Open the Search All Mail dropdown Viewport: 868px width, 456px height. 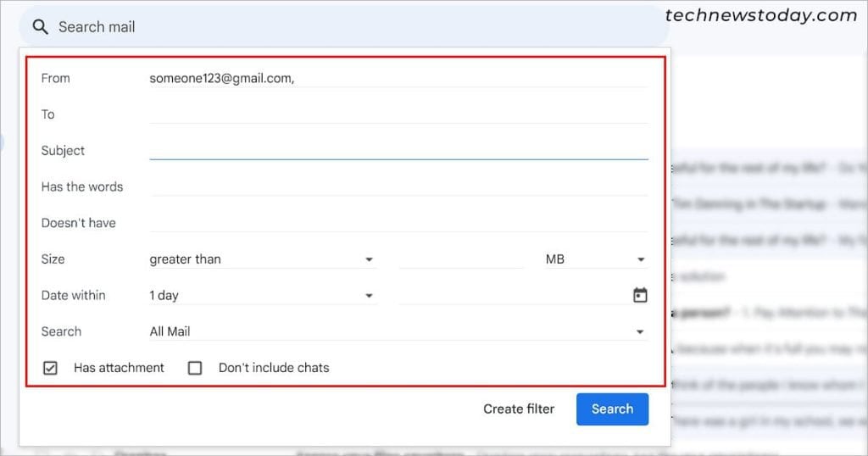pyautogui.click(x=398, y=331)
